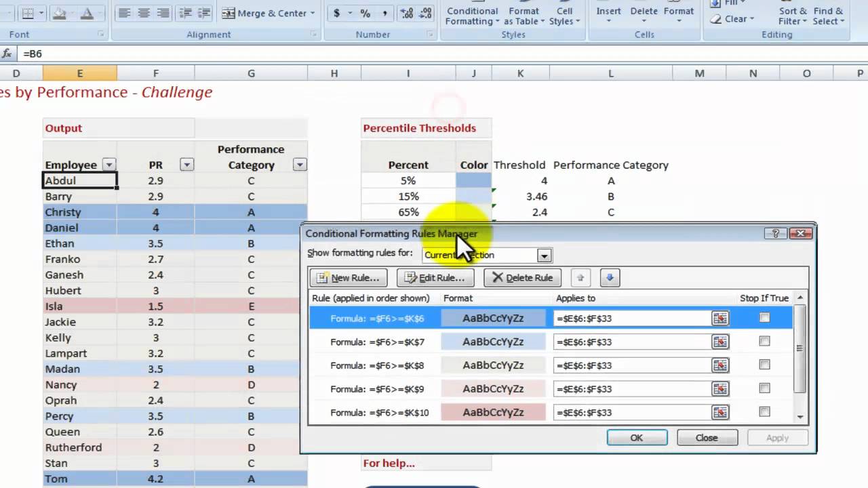The width and height of the screenshot is (868, 488).
Task: Open Format as Table dropdown
Action: 524,16
